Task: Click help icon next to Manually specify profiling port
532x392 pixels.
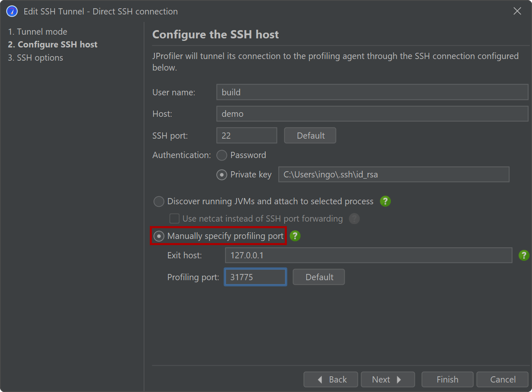Action: [x=295, y=236]
